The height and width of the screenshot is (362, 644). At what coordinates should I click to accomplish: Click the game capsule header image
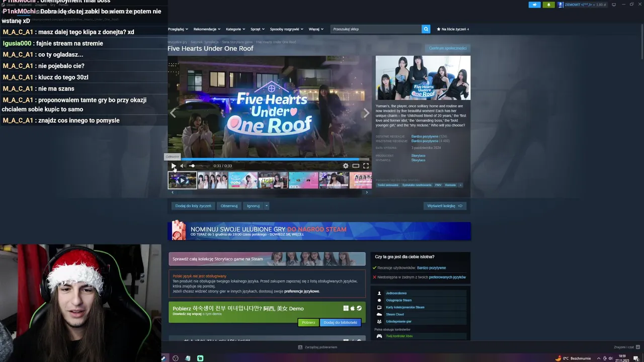[423, 77]
